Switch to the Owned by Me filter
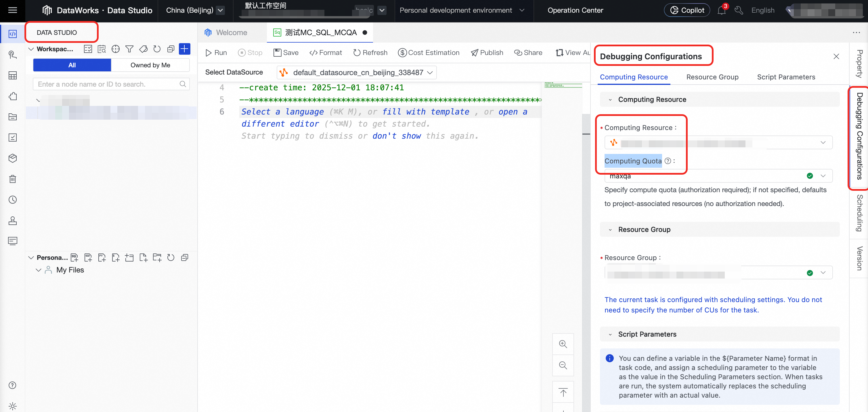 tap(150, 65)
